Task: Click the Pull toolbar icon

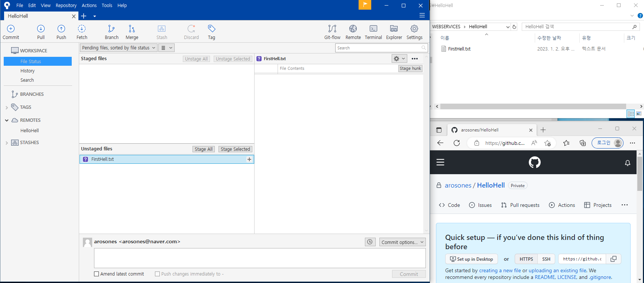Action: [x=41, y=32]
